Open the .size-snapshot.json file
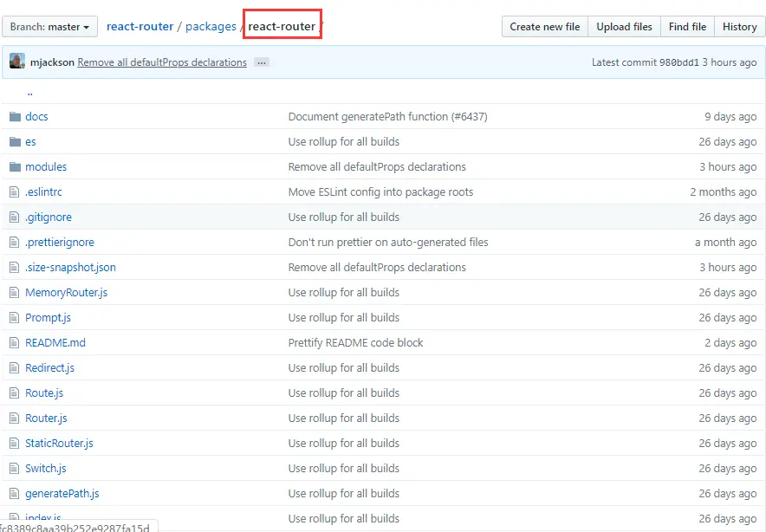This screenshot has width=766, height=532. click(x=70, y=268)
